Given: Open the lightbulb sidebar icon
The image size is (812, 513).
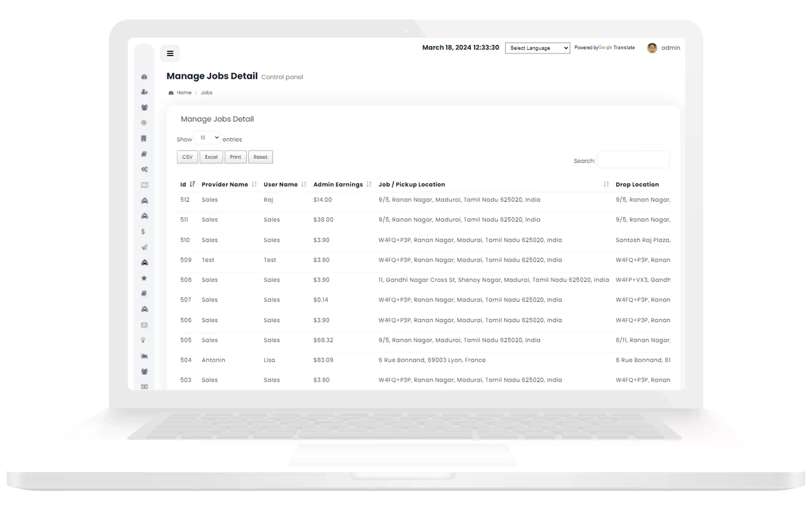Looking at the screenshot, I should (x=143, y=340).
